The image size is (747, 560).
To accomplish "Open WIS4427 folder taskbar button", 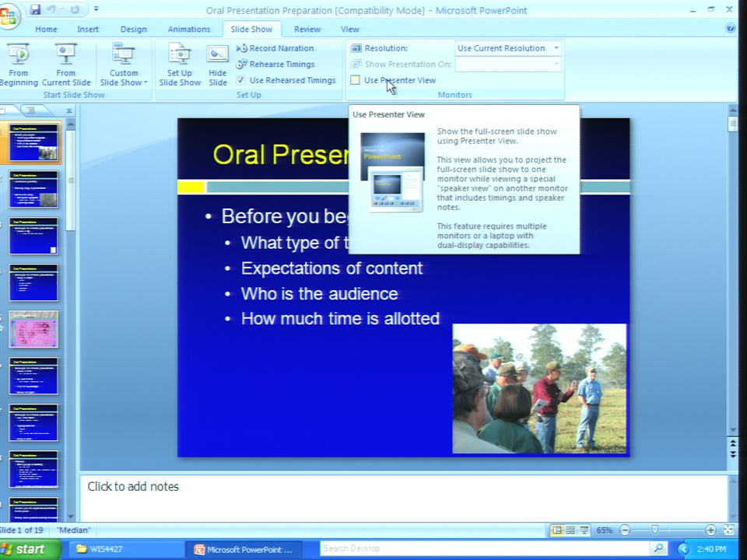I will coord(126,549).
